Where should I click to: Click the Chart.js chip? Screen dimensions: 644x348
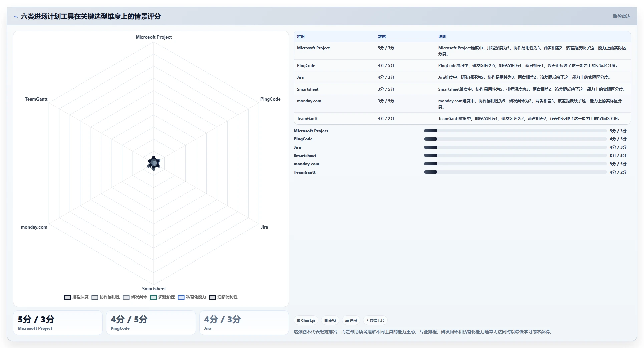click(x=306, y=320)
